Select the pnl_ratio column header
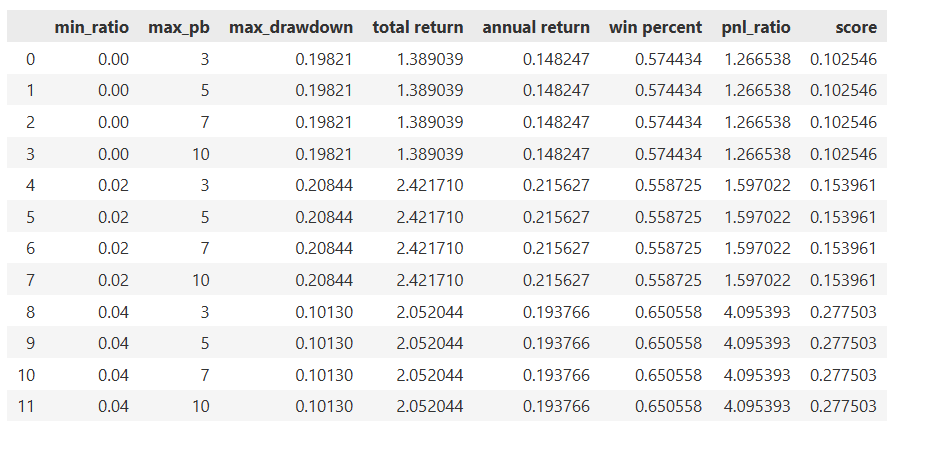This screenshot has height=460, width=937. pos(756,27)
